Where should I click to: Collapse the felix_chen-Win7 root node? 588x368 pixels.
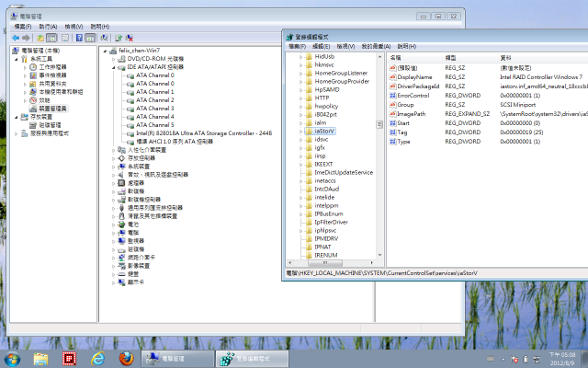(x=105, y=51)
